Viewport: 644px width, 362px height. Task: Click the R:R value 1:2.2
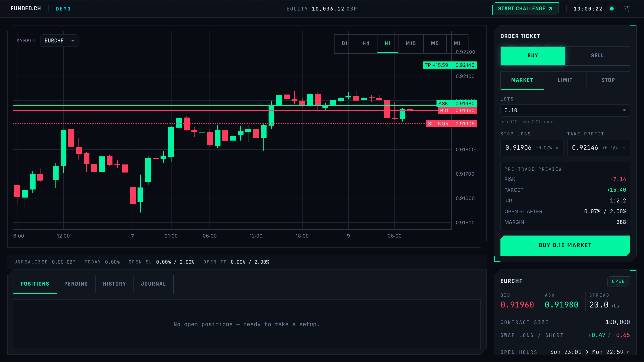(618, 201)
